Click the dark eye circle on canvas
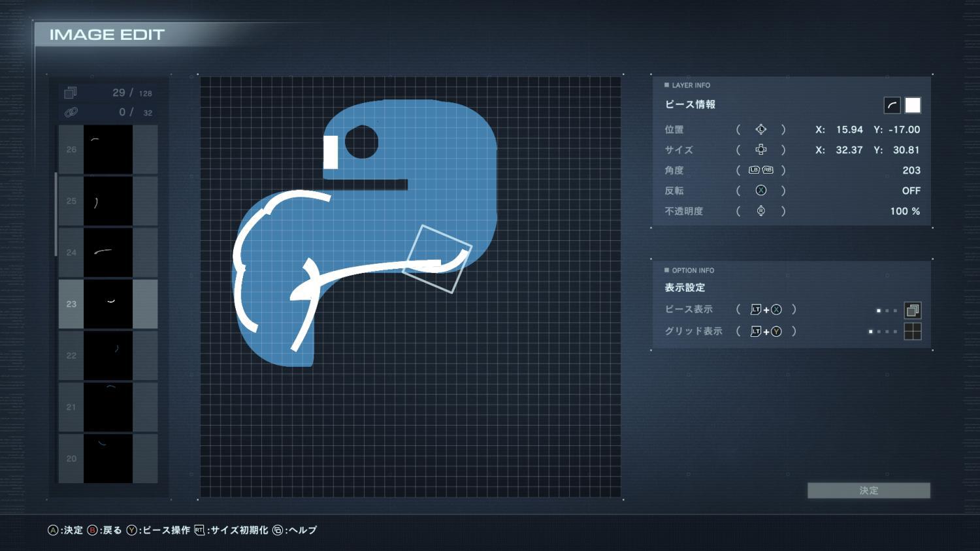 click(x=361, y=142)
